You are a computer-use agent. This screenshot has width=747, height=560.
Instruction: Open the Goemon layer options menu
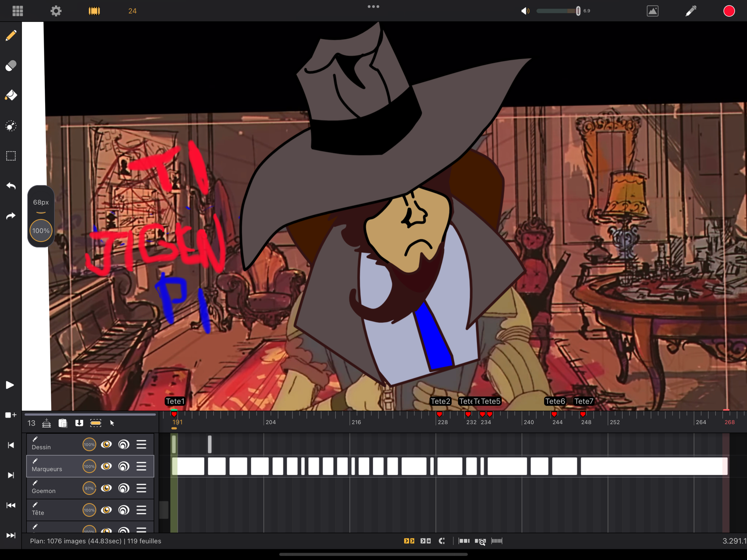(141, 488)
